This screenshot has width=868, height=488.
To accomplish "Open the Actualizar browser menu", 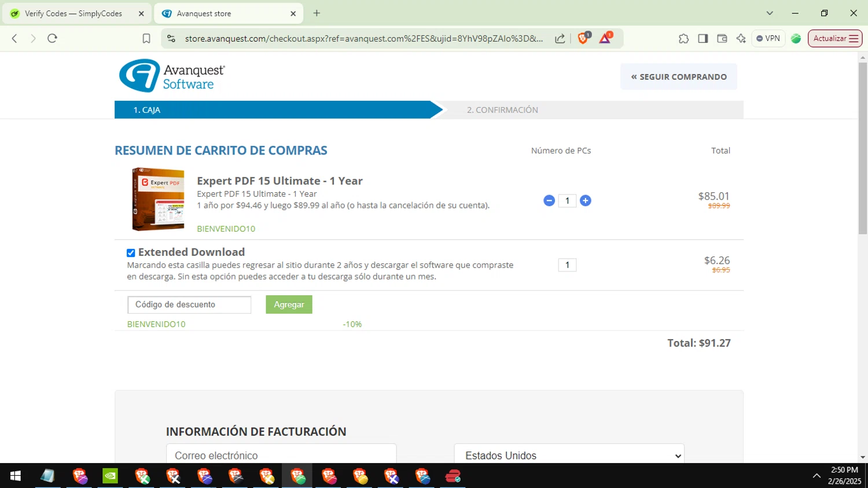I will click(x=835, y=38).
